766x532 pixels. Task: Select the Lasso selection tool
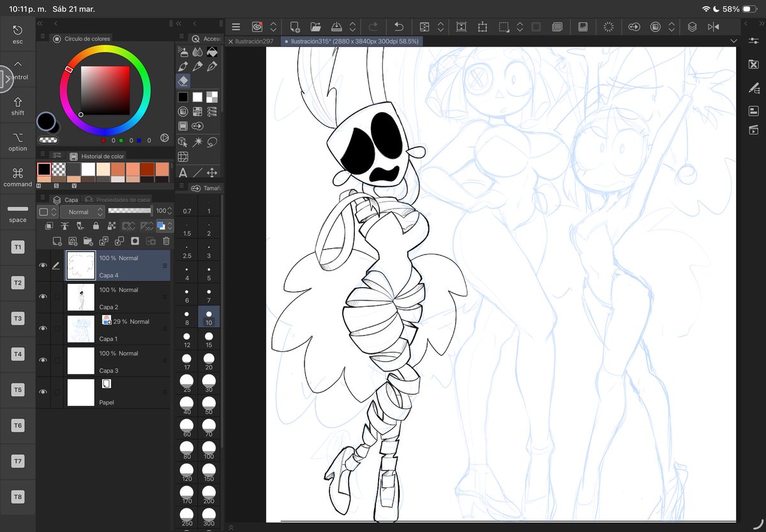coord(213,142)
